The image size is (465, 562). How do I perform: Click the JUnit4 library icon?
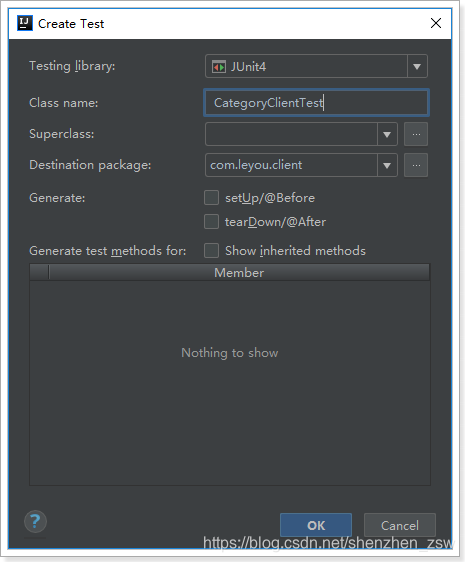pyautogui.click(x=219, y=67)
